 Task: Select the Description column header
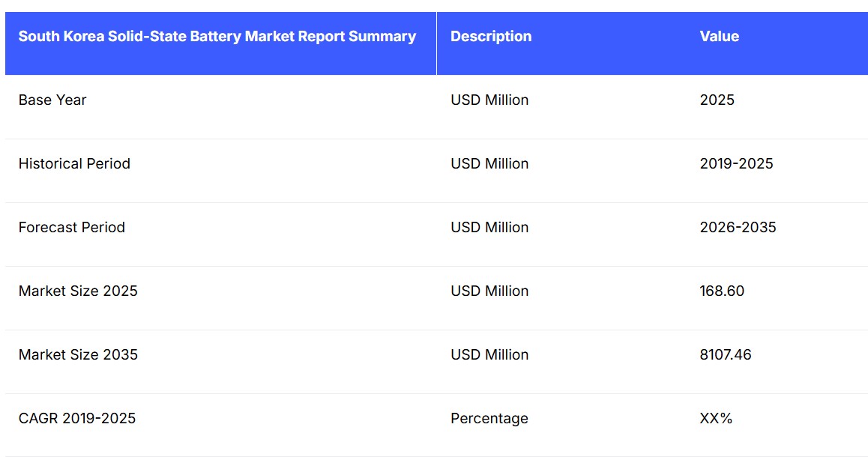coord(491,37)
